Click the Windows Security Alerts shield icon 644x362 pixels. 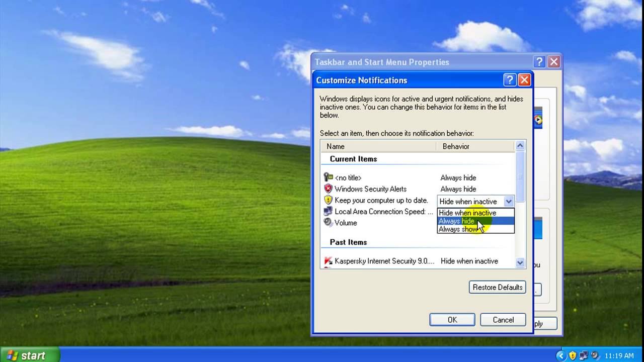click(328, 189)
